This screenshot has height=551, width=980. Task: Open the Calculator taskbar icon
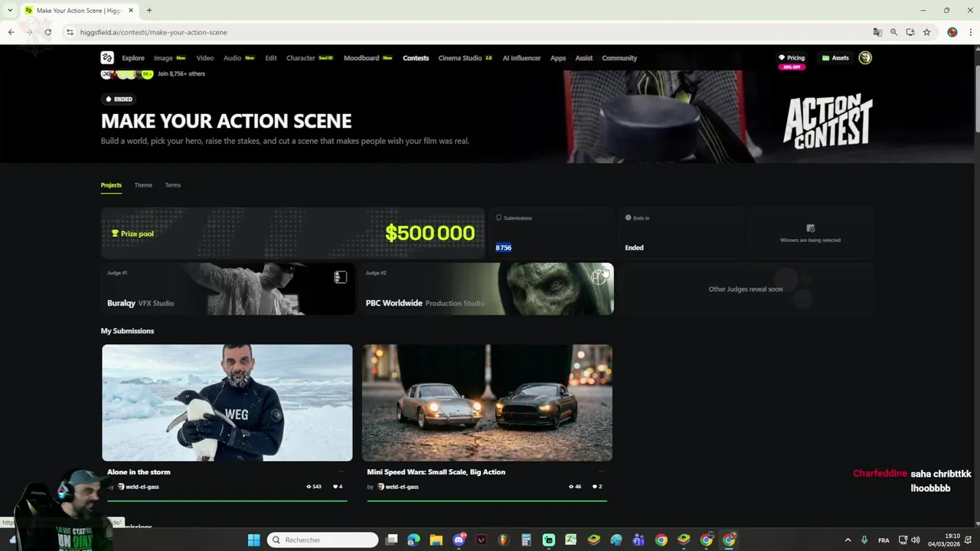coord(526,540)
